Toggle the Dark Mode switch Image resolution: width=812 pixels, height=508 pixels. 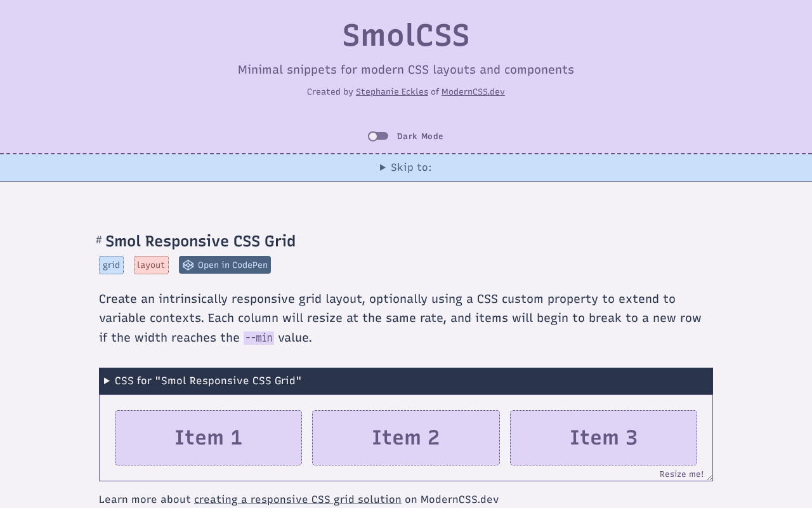[x=378, y=137]
